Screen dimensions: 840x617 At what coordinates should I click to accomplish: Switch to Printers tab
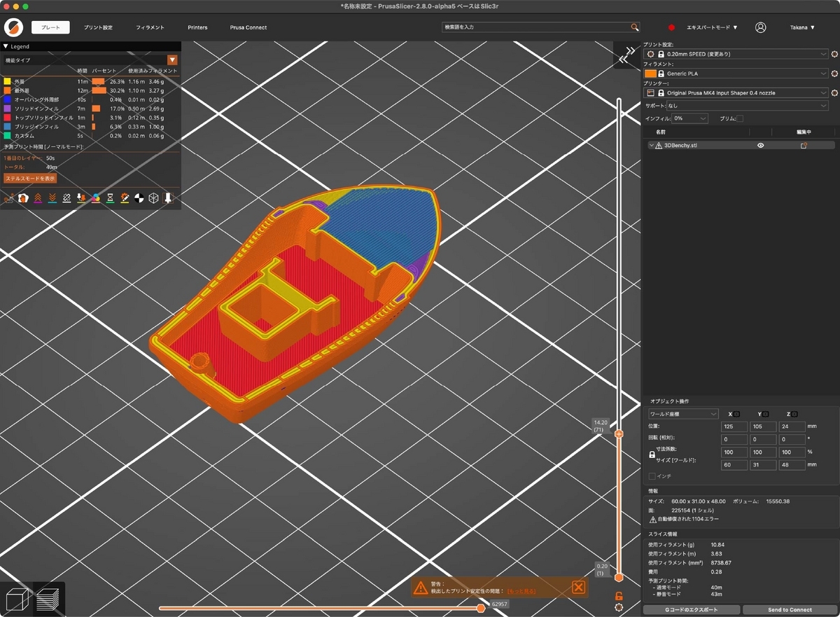click(x=197, y=27)
